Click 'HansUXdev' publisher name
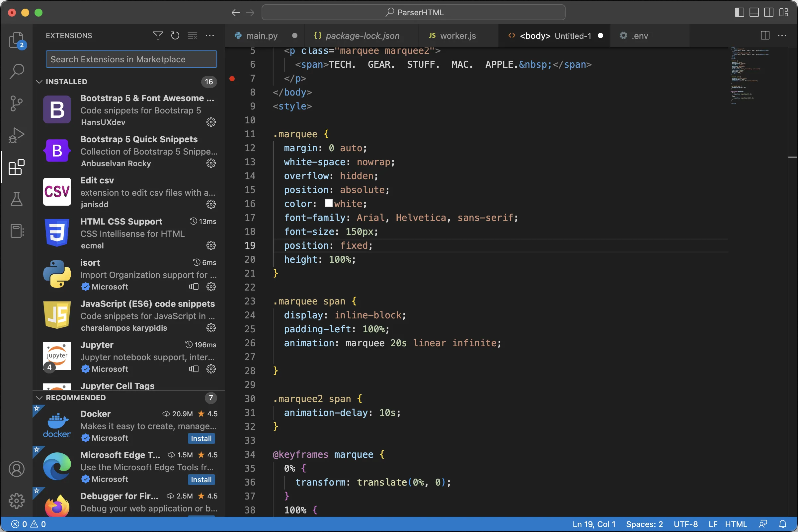 (103, 122)
